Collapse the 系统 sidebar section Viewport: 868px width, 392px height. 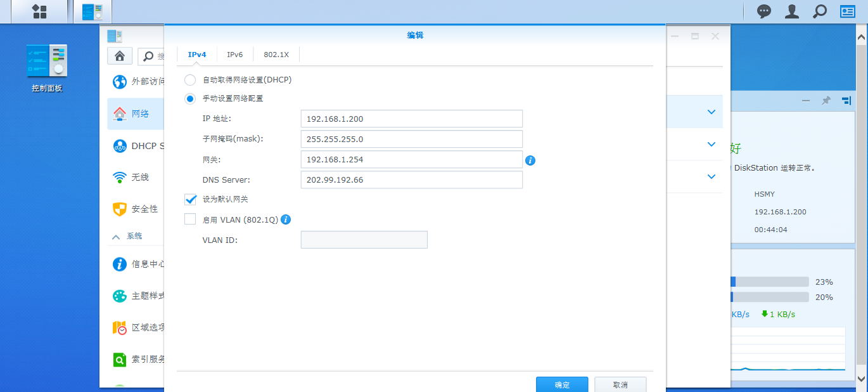coord(116,236)
